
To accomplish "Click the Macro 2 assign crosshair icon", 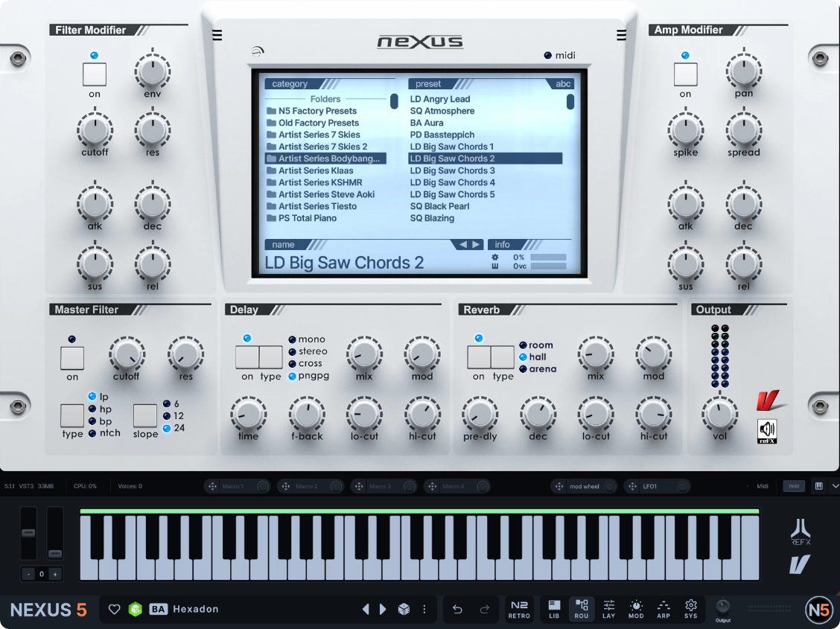I will (285, 486).
